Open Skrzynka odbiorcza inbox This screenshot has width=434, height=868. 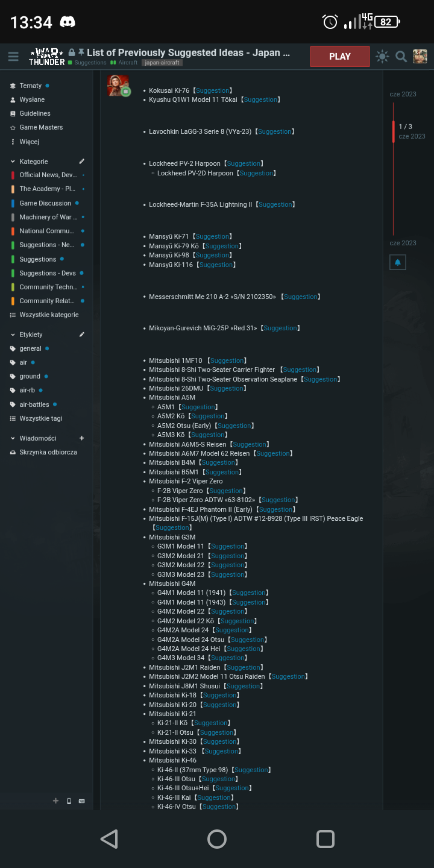[x=48, y=452]
